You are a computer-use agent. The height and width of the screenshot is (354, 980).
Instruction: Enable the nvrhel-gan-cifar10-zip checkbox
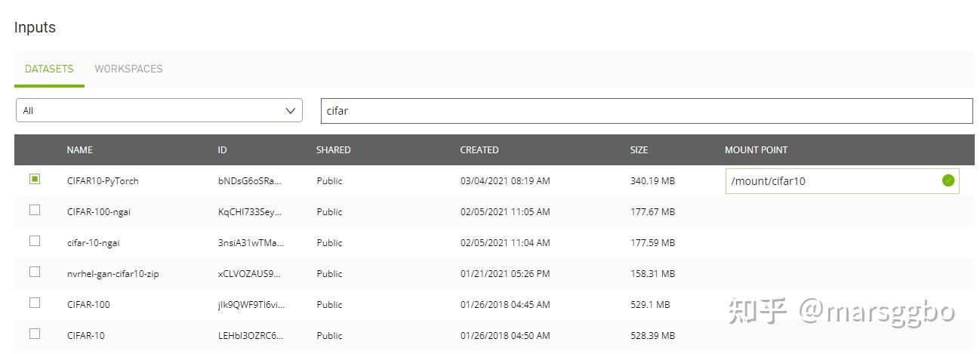pyautogui.click(x=35, y=272)
